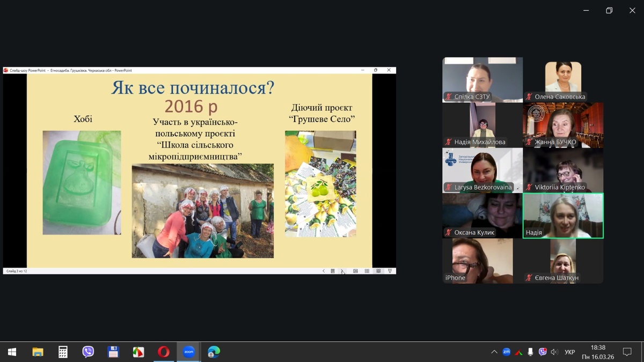Screen dimensions: 644x362
Task: Open the УКР language input switcher
Action: [569, 352]
